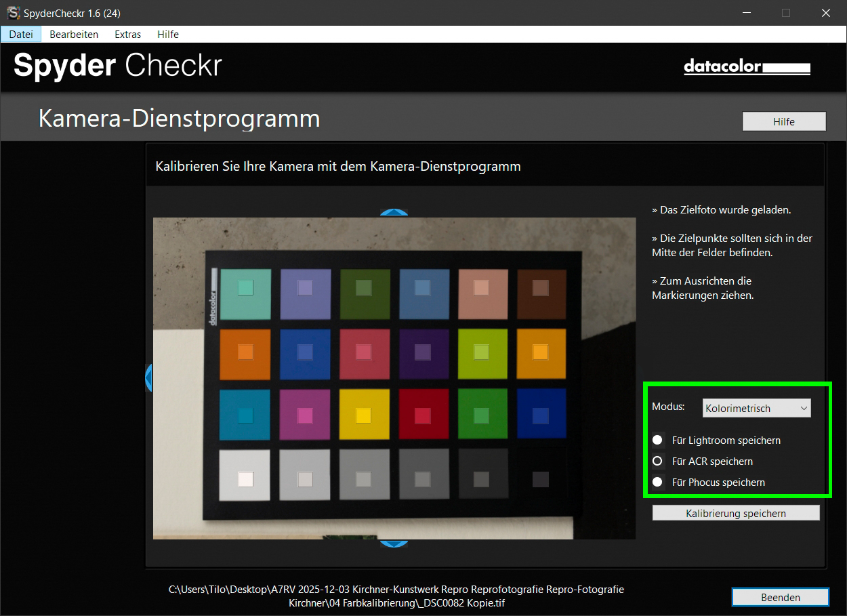Open the Hilfe menu in menu bar
Image resolution: width=847 pixels, height=616 pixels.
168,34
